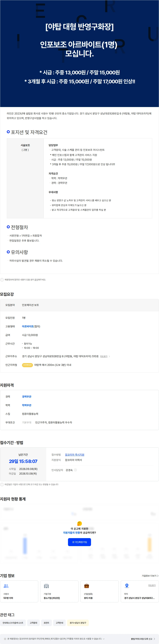Open 지도보기 link in the 위치 card
The height and width of the screenshot is (644, 159).
tap(152, 585)
